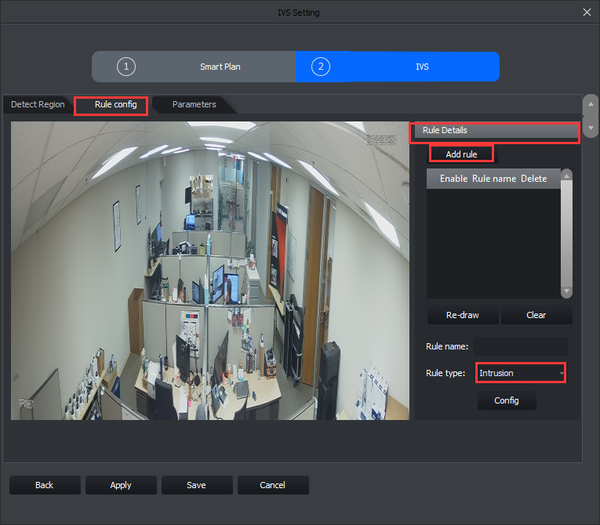Viewport: 600px width, 525px height.
Task: Click on the camera preview image
Action: coord(210,271)
